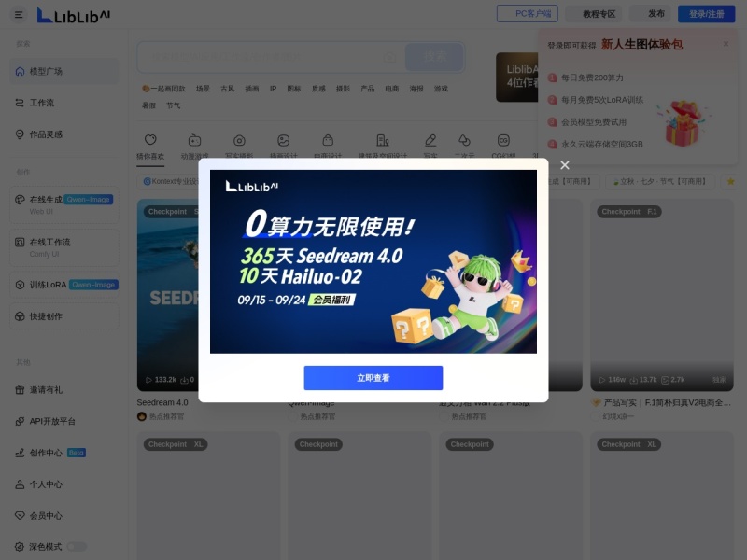Click the LibLib AI logo
Screen dimensions: 747x560
(x=74, y=15)
